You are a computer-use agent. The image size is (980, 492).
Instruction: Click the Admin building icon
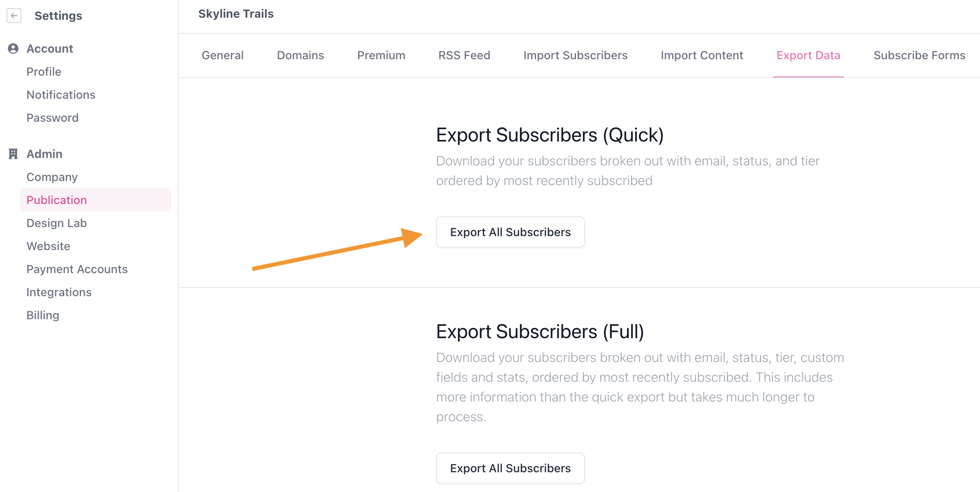[13, 154]
